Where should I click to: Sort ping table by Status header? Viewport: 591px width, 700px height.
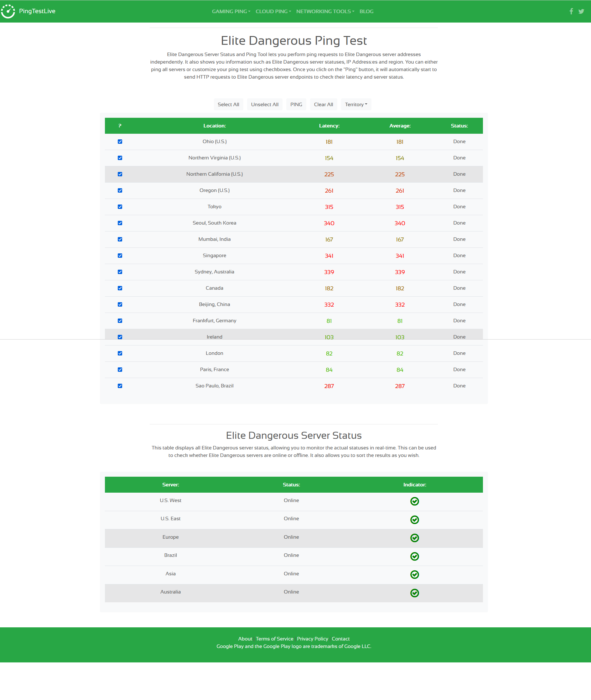click(x=459, y=126)
